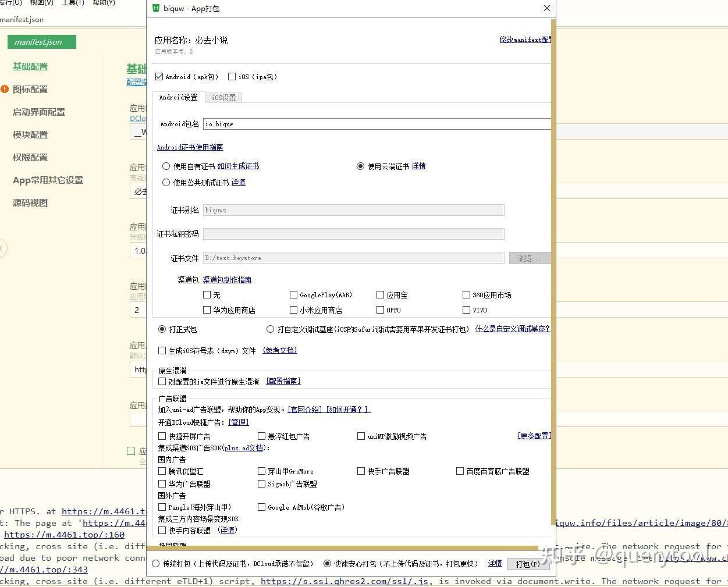Enable 生成iOS符号表 (dsym) 文件 checkbox

point(162,350)
